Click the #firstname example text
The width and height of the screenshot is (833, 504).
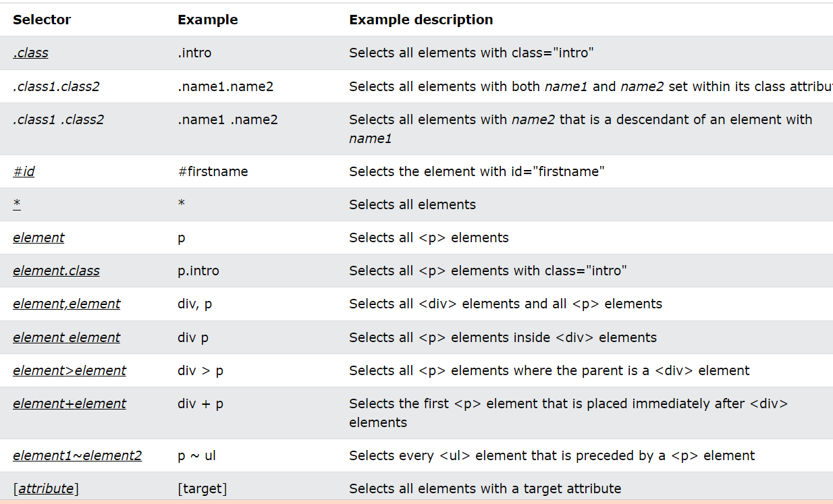[x=213, y=171]
